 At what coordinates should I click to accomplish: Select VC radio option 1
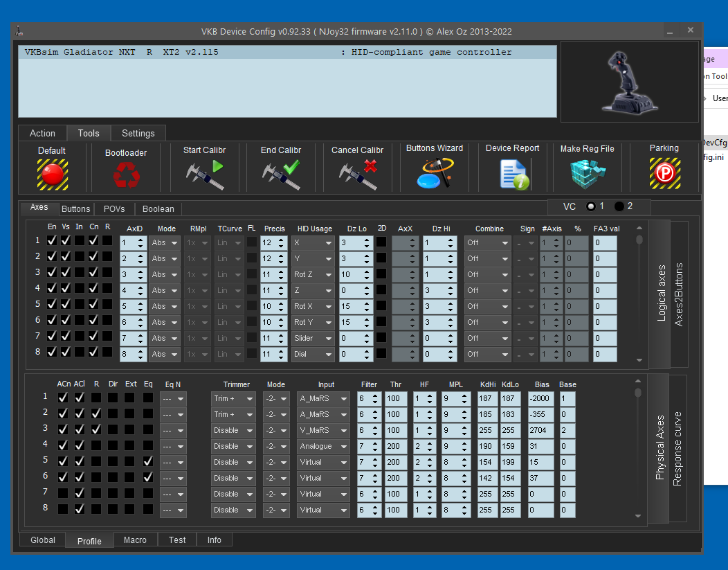590,206
